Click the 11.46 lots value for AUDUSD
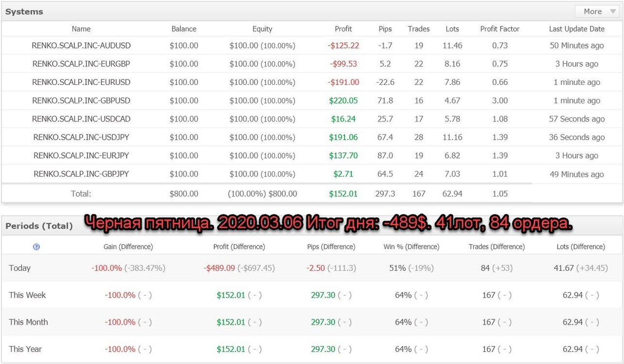The width and height of the screenshot is (624, 364). (452, 46)
